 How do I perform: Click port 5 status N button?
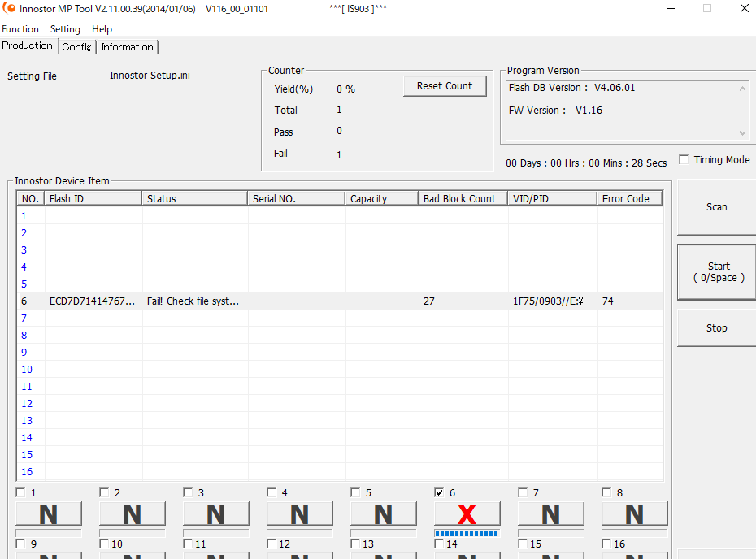pos(384,513)
